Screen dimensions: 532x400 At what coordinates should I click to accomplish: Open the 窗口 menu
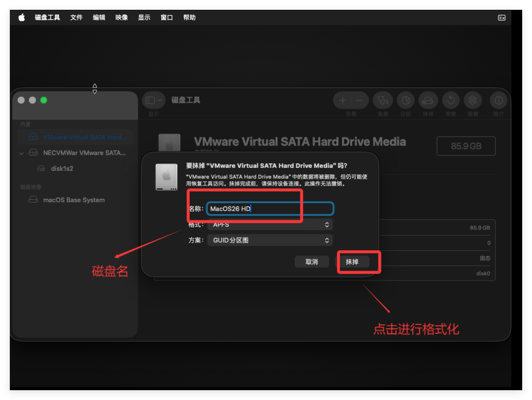point(166,17)
